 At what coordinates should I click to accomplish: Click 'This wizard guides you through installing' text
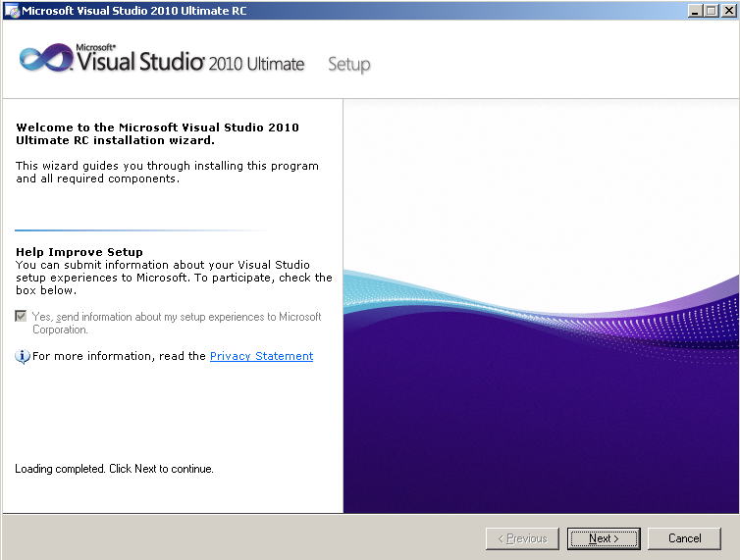[x=167, y=173]
